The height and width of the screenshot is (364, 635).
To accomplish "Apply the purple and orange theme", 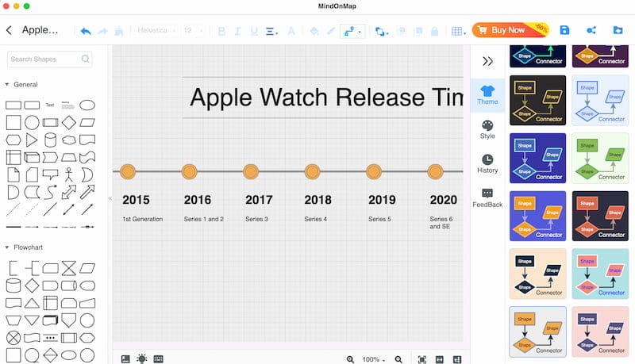I will tap(538, 216).
